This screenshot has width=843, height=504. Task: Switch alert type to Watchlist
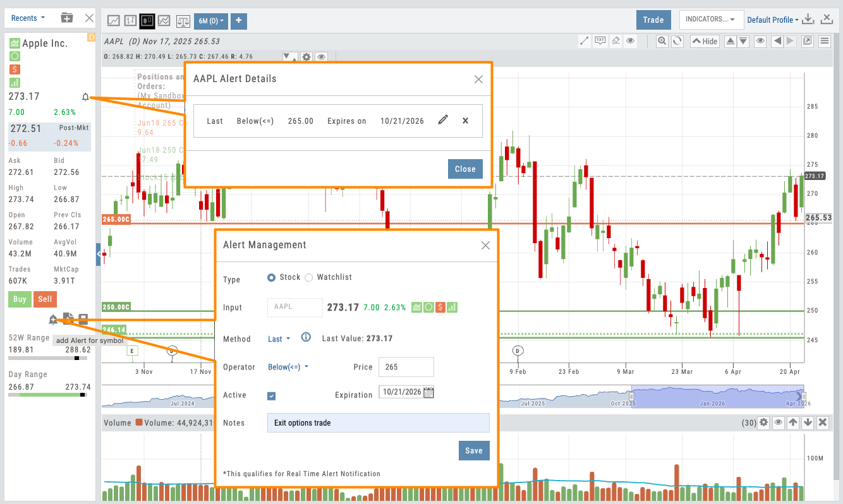coord(308,277)
